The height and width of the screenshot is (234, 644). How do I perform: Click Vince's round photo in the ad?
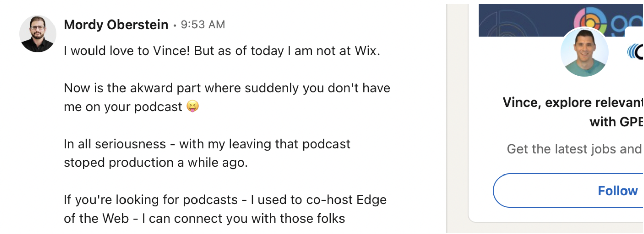pos(584,52)
